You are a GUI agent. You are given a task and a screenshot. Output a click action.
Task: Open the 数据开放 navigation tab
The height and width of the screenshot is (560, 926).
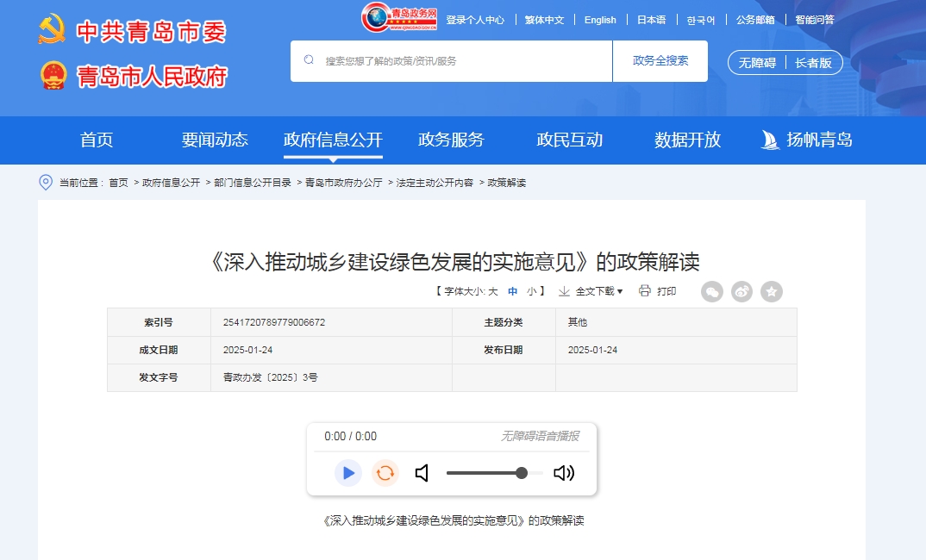(x=687, y=140)
